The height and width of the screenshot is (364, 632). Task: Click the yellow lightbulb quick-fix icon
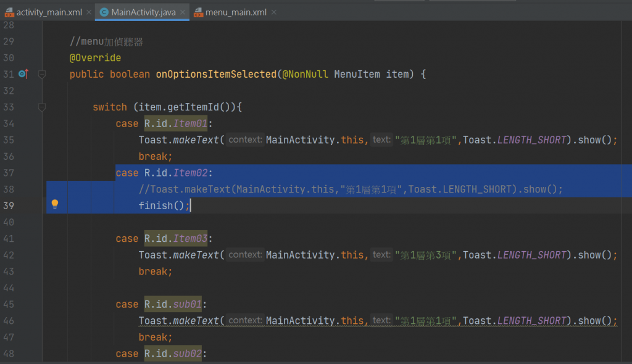coord(55,204)
